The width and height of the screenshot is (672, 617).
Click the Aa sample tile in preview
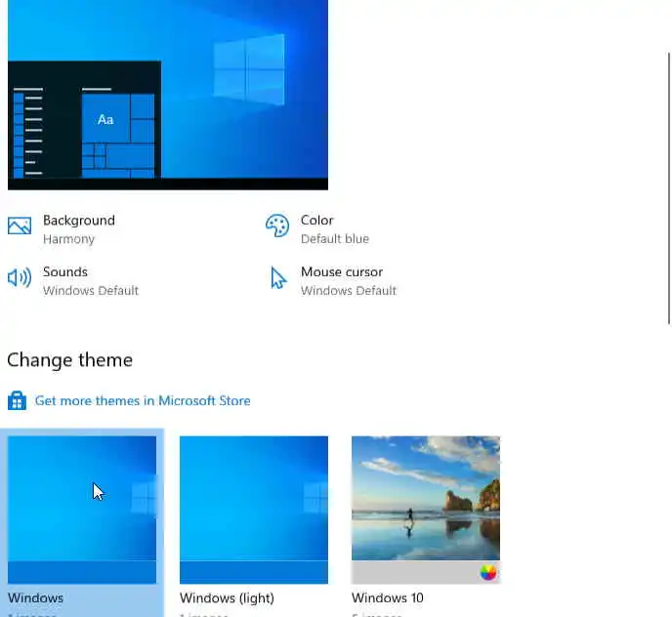105,119
